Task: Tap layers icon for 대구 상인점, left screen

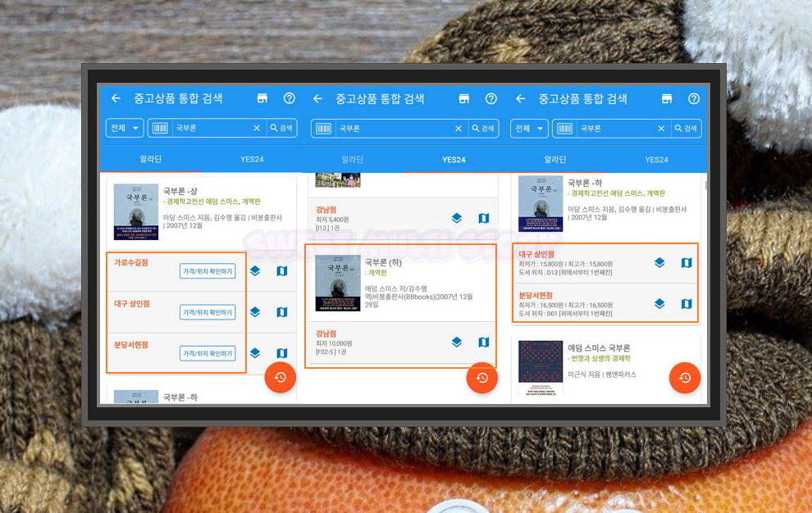Action: click(255, 311)
